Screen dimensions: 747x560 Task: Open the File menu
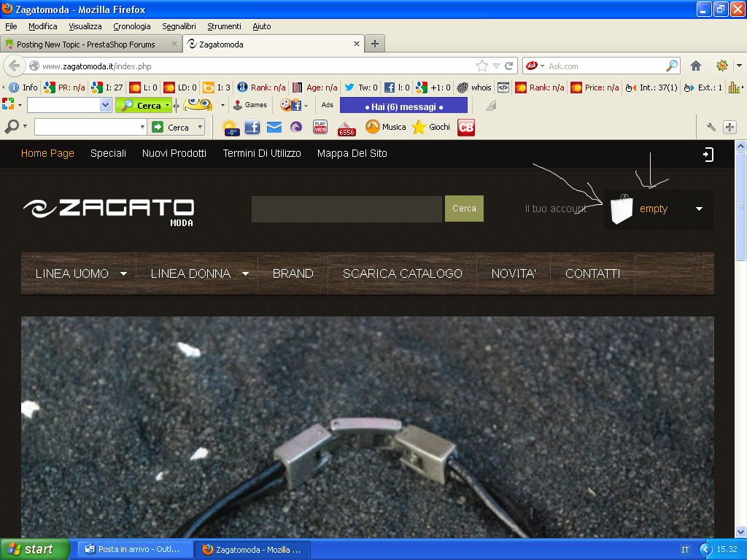tap(11, 26)
